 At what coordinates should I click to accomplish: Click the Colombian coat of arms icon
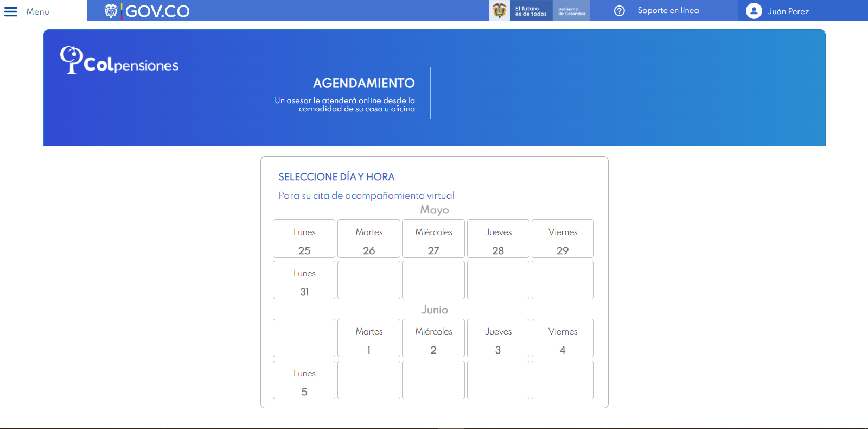point(500,10)
